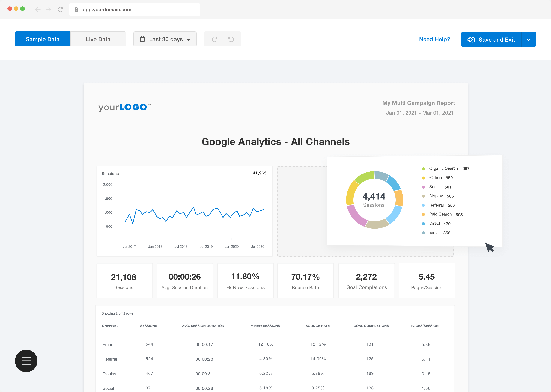Switch to Sample Data mode
The height and width of the screenshot is (392, 551).
point(43,39)
